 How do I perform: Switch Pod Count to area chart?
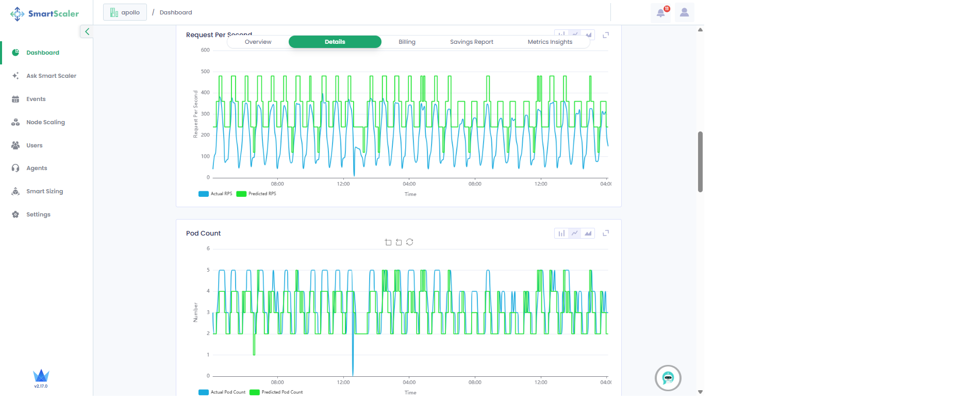588,233
